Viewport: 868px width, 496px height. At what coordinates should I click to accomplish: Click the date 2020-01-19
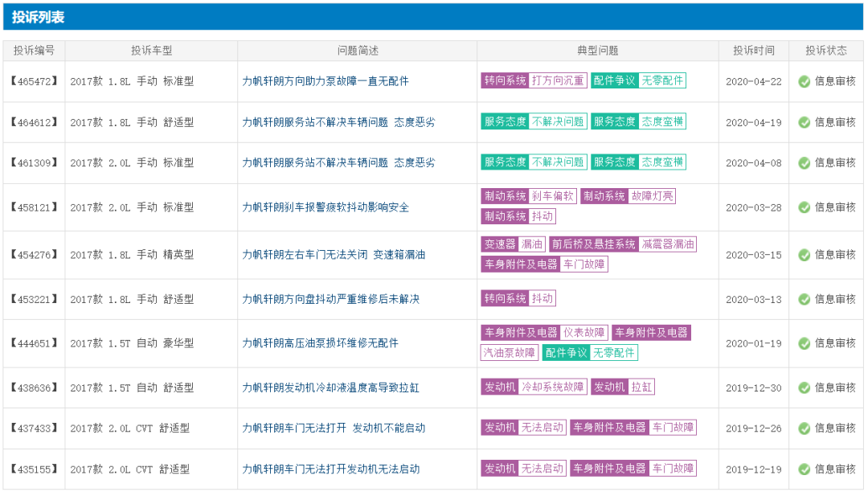click(x=753, y=343)
